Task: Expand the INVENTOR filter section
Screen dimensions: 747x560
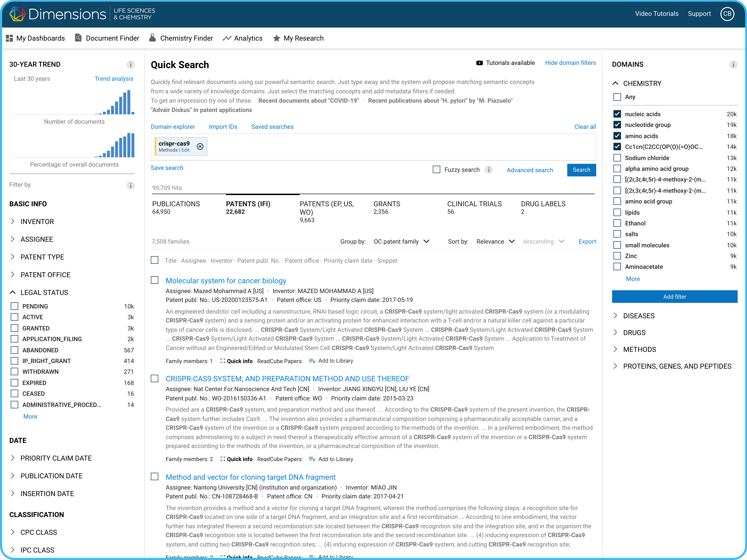Action: [x=37, y=221]
